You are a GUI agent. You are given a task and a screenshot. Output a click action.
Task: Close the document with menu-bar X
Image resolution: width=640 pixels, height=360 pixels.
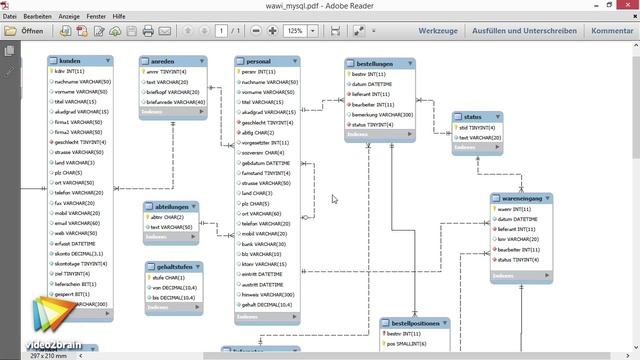point(635,16)
